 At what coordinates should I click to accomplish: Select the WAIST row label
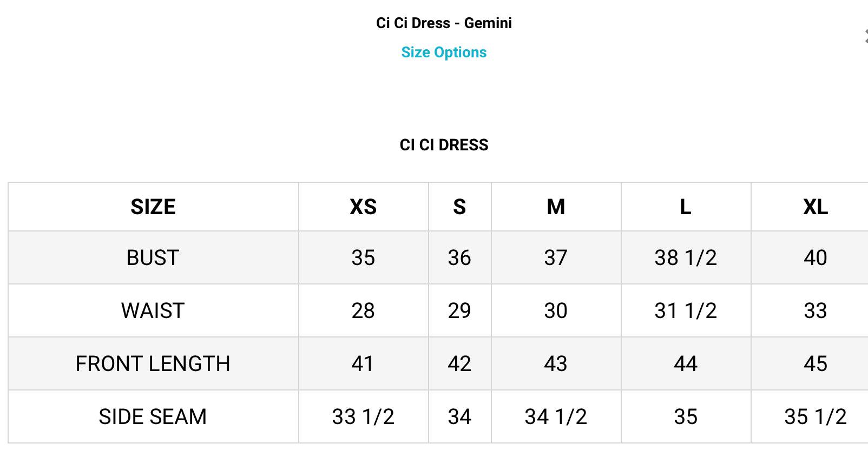(x=153, y=311)
